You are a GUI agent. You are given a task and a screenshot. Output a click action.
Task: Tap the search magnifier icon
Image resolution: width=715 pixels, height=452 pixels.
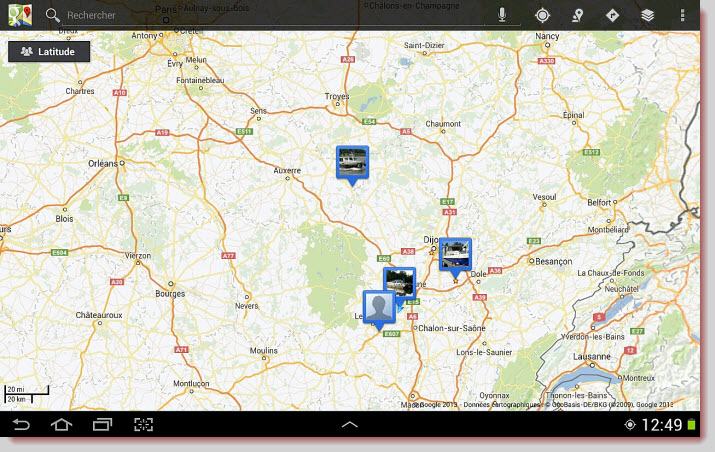click(52, 16)
